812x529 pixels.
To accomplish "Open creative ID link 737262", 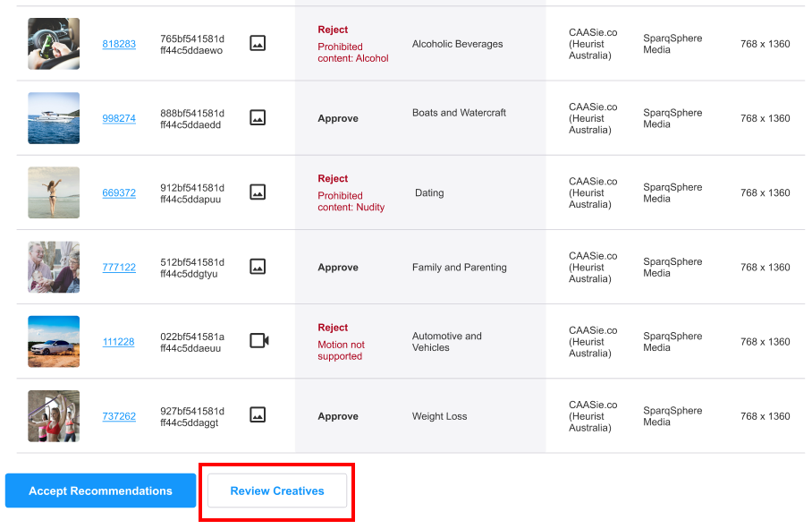I will point(119,417).
